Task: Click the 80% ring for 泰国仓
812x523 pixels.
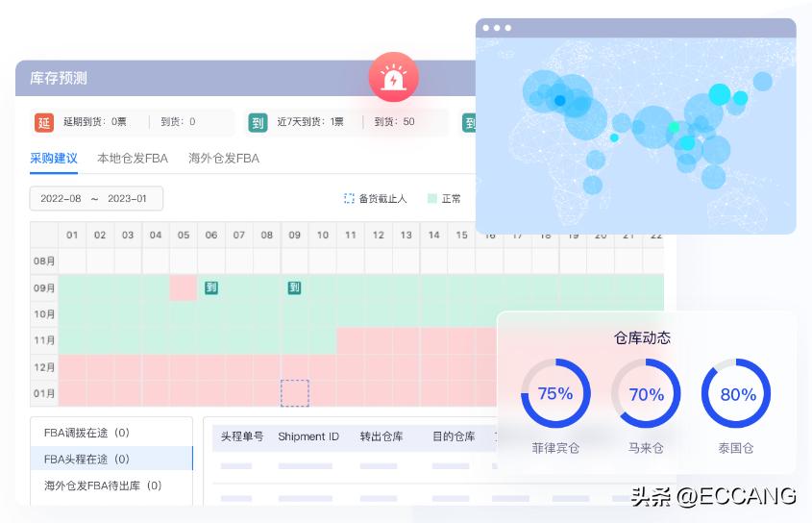Action: [736, 393]
